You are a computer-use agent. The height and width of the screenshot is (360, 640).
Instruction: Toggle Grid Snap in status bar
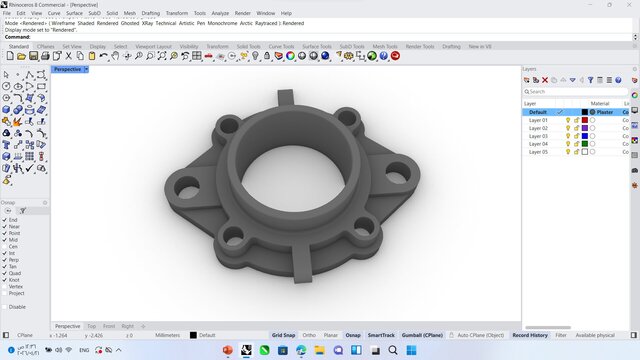click(x=283, y=335)
